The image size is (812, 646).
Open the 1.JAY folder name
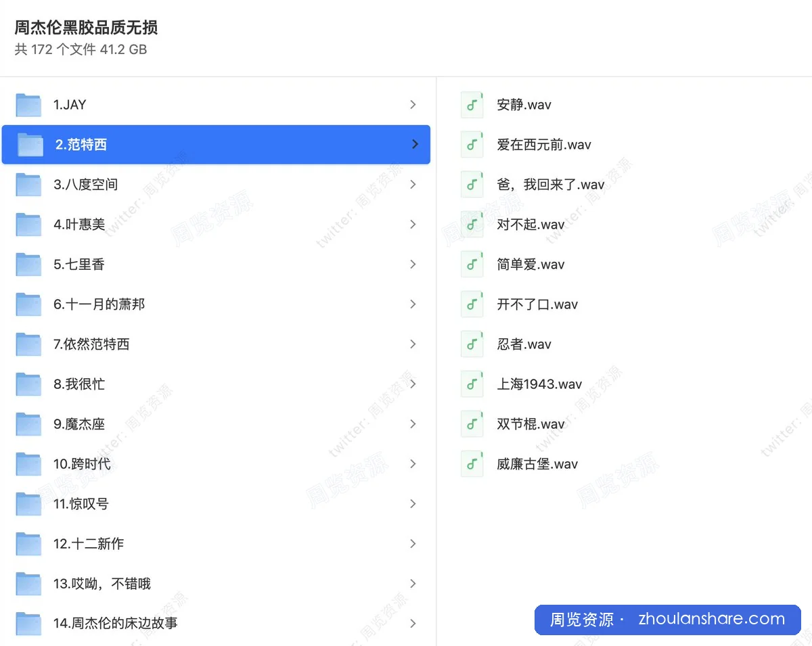click(70, 105)
